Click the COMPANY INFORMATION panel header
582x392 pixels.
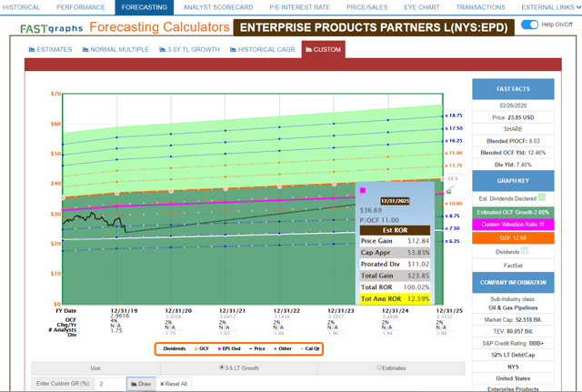tap(513, 283)
